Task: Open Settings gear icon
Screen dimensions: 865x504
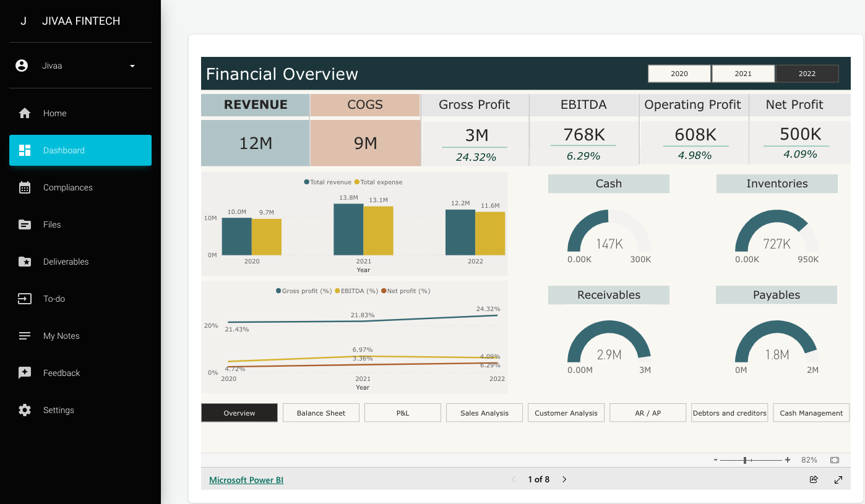Action: pos(25,410)
